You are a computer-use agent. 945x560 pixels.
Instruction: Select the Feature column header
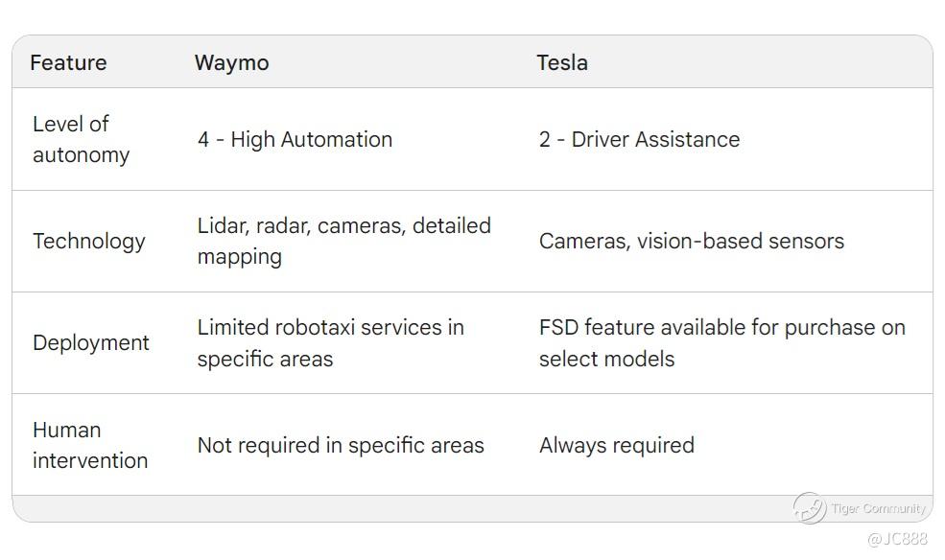(68, 62)
